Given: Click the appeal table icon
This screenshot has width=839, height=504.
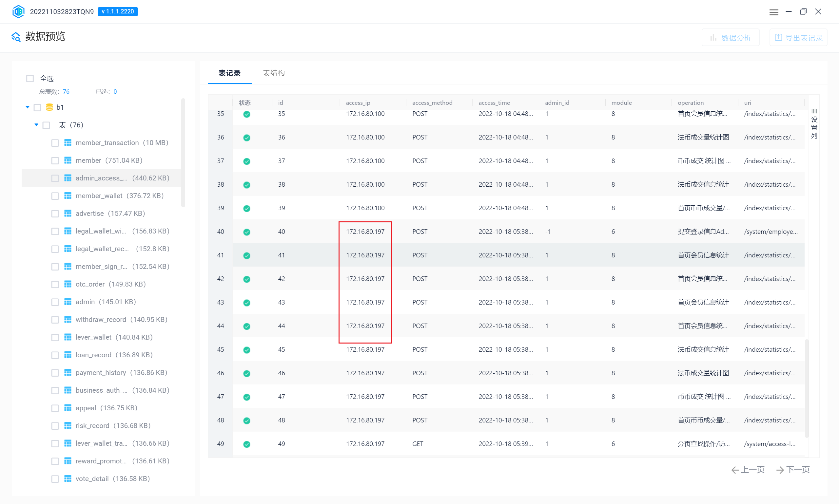Looking at the screenshot, I should coord(68,407).
